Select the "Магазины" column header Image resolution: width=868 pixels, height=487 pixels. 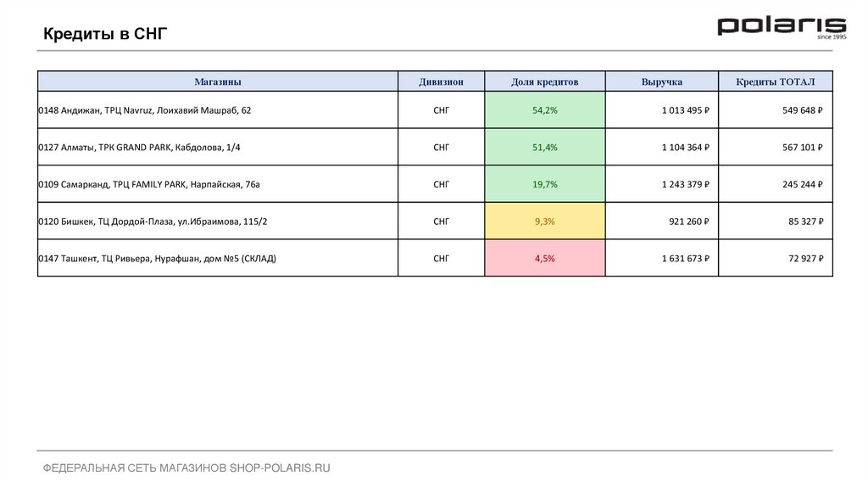[218, 82]
